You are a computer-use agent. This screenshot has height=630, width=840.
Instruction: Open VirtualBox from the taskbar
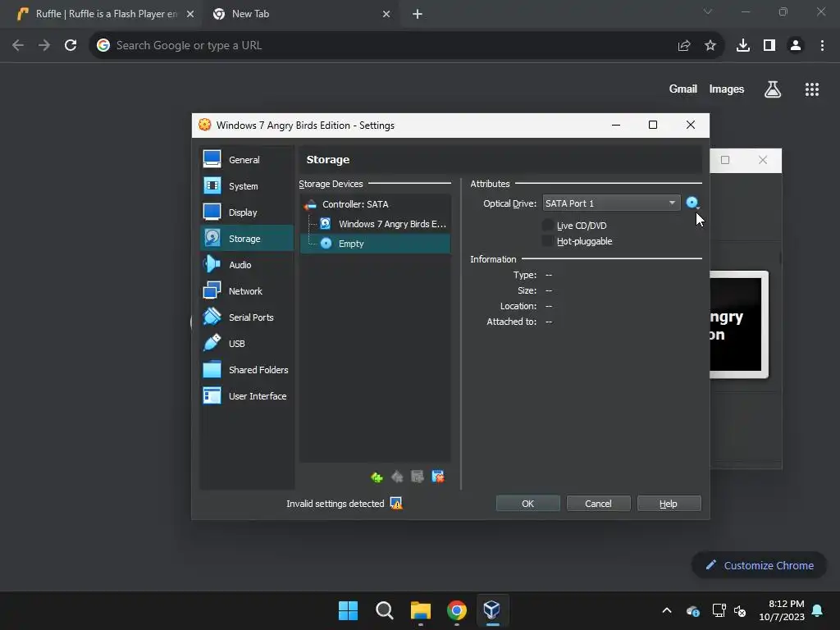pyautogui.click(x=492, y=610)
